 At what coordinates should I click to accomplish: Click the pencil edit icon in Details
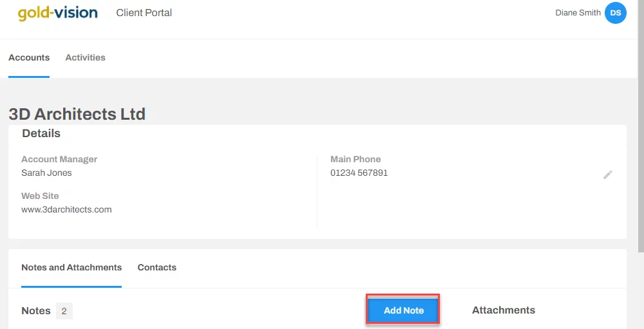608,174
